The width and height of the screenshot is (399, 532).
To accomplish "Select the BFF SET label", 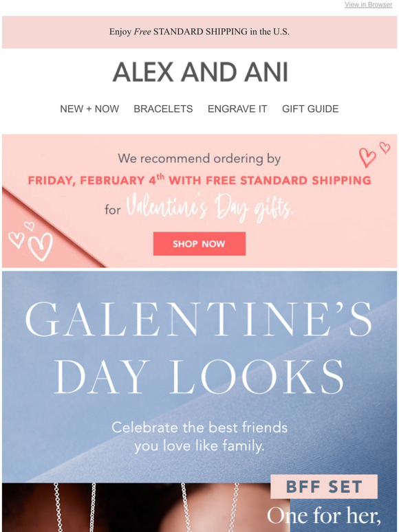I will click(x=324, y=487).
